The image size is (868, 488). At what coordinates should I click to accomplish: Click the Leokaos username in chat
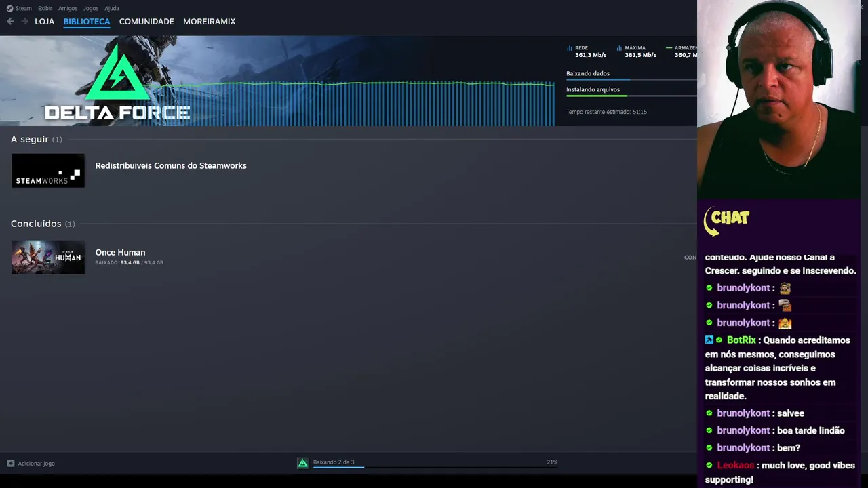point(736,466)
